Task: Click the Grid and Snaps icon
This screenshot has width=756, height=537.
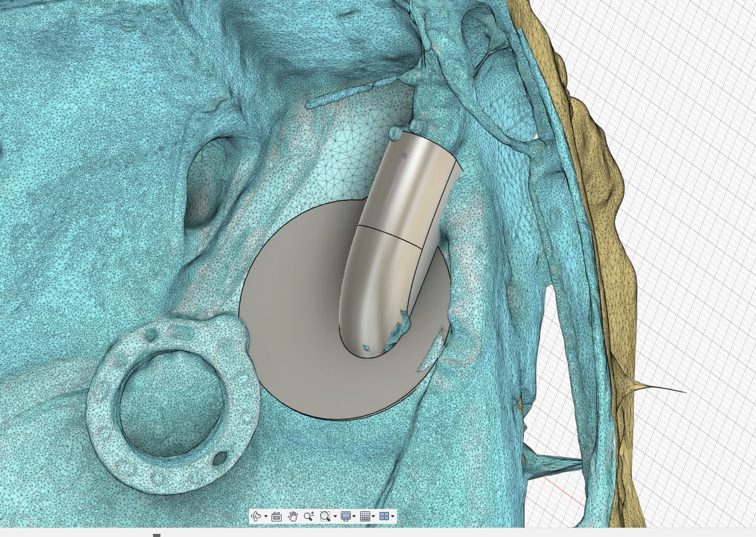Action: pyautogui.click(x=365, y=516)
